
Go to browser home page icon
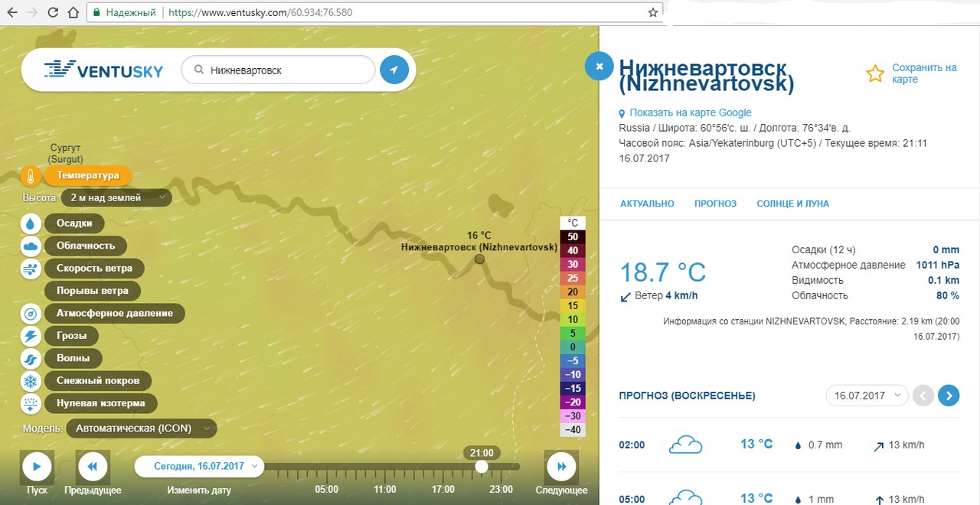pyautogui.click(x=73, y=13)
